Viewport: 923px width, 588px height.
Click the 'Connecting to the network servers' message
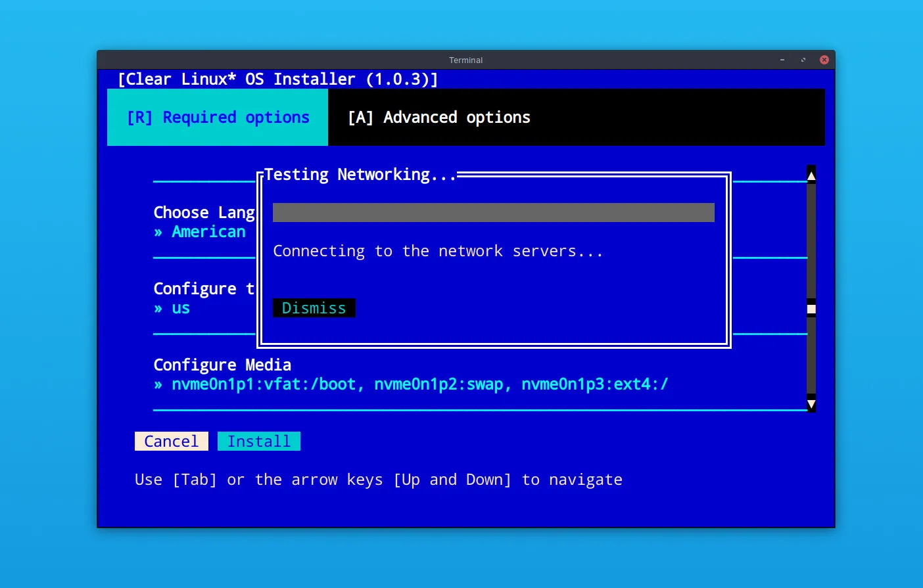(438, 252)
